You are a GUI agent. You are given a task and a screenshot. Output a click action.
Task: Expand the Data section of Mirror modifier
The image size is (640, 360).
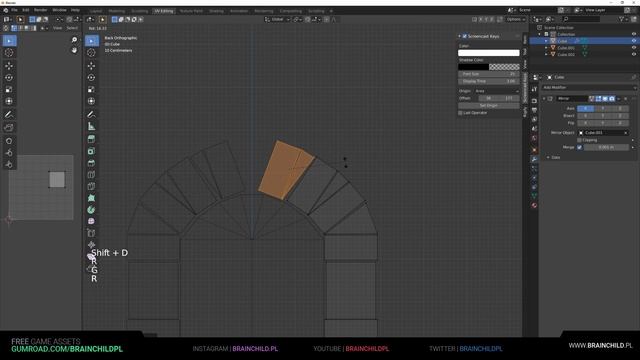548,158
